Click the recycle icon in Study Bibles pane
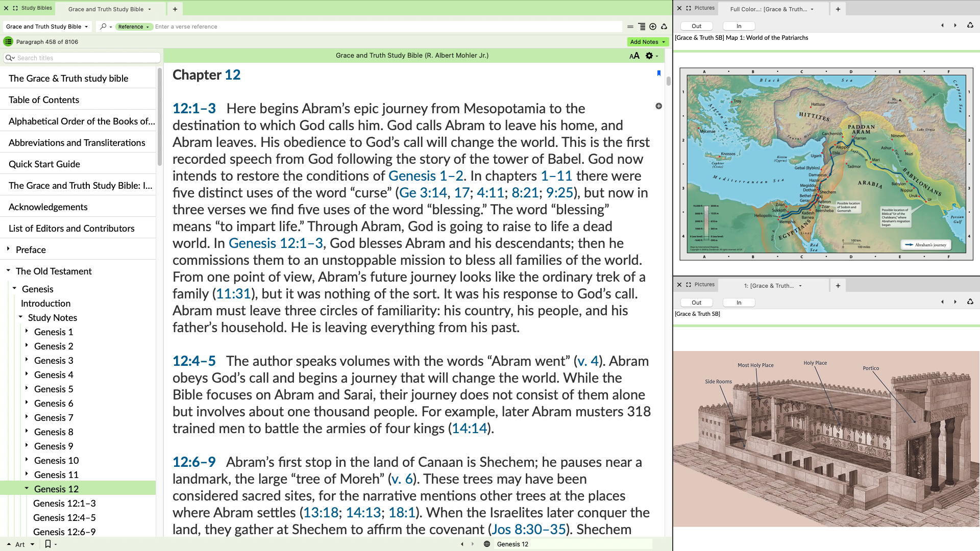The height and width of the screenshot is (551, 980). [x=664, y=27]
